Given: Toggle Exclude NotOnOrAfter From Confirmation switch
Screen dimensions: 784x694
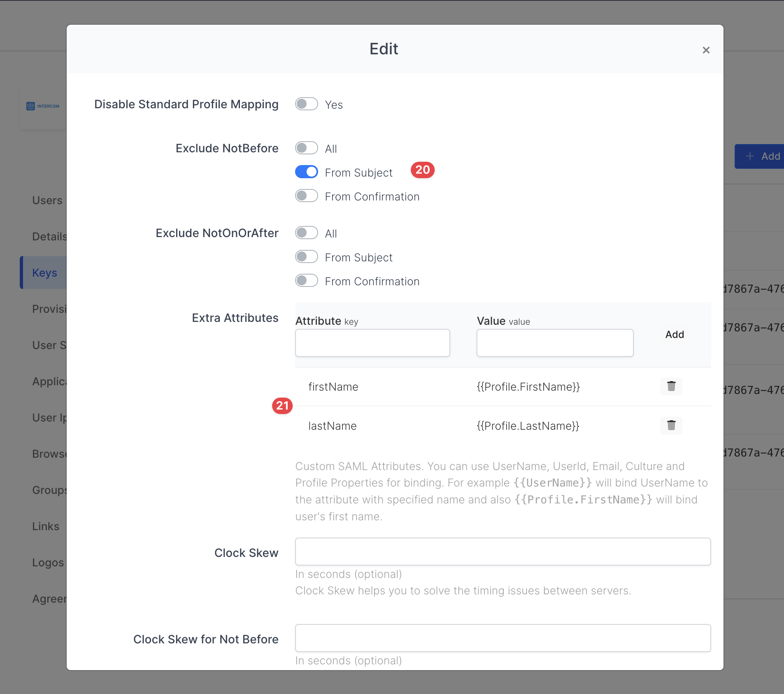Looking at the screenshot, I should [x=307, y=281].
